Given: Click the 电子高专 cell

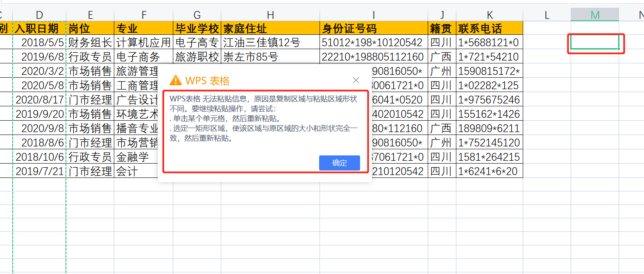Looking at the screenshot, I should click(x=197, y=42).
